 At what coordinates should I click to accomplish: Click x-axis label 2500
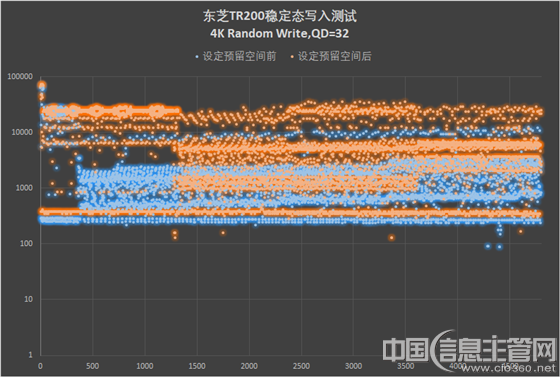pyautogui.click(x=301, y=366)
